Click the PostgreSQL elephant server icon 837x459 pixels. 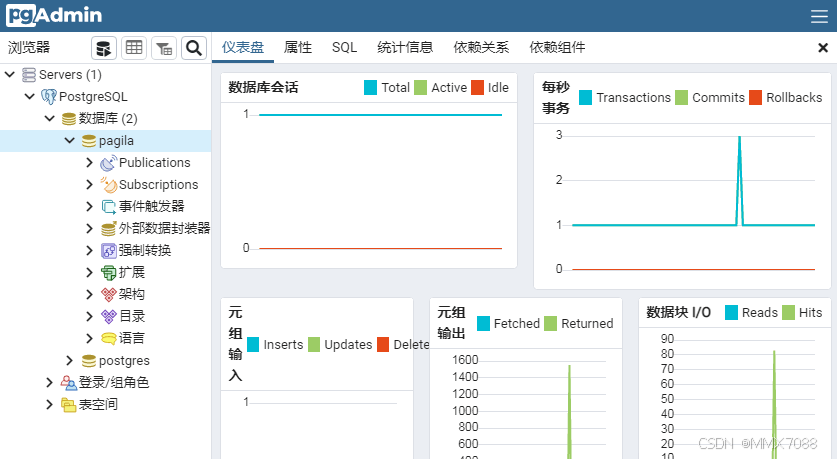click(x=49, y=97)
